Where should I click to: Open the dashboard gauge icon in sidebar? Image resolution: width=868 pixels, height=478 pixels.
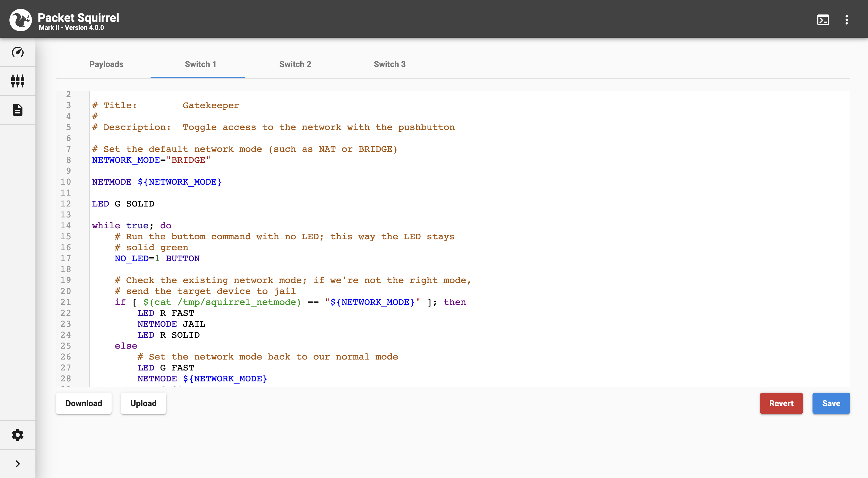pos(17,52)
